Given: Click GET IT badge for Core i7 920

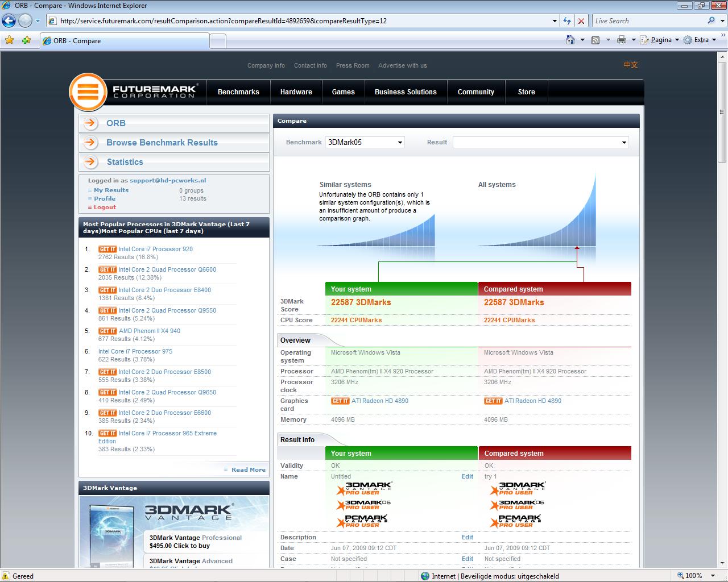Looking at the screenshot, I should pos(107,249).
